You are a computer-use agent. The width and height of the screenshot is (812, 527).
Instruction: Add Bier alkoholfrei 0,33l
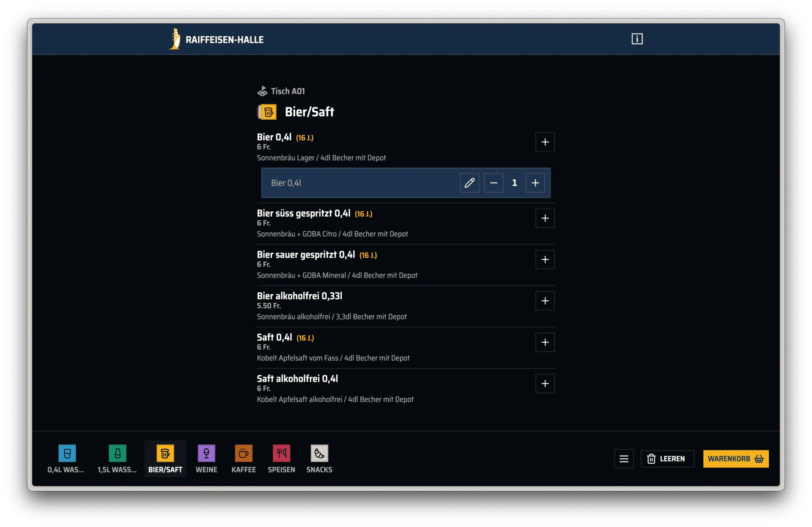(545, 301)
